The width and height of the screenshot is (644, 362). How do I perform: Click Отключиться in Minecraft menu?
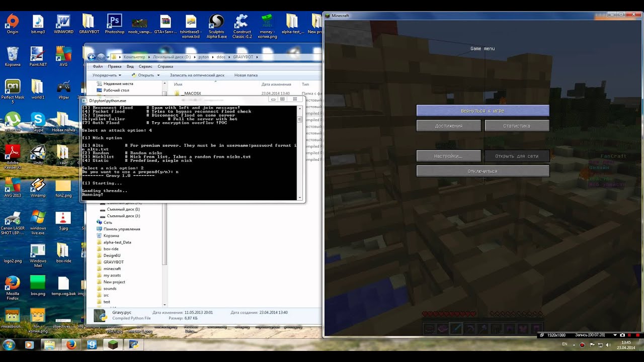tap(482, 171)
